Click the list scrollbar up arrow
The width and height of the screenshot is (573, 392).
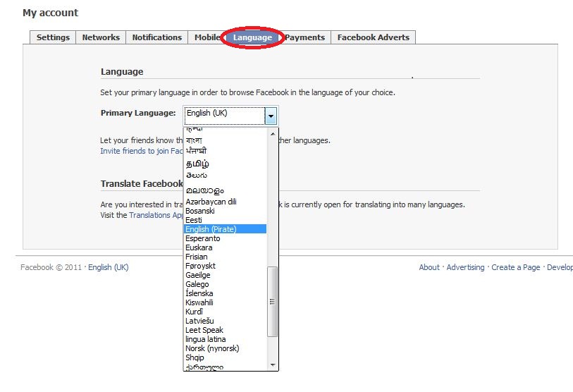(273, 134)
